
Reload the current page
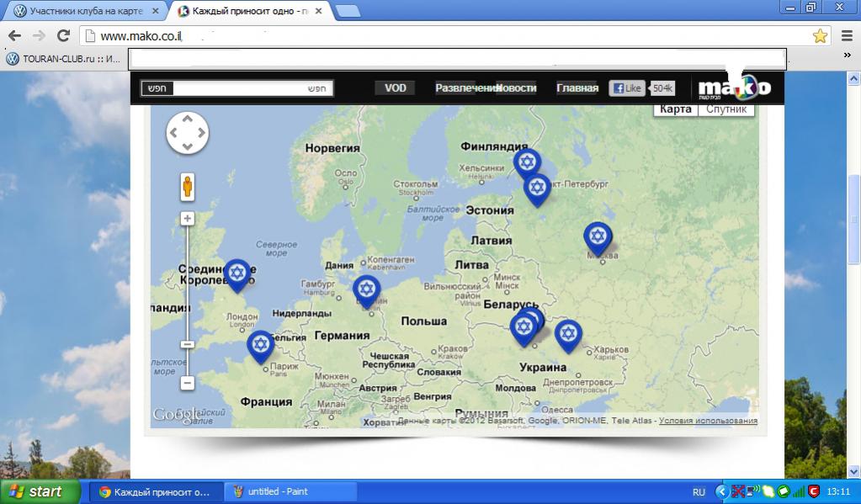(64, 35)
